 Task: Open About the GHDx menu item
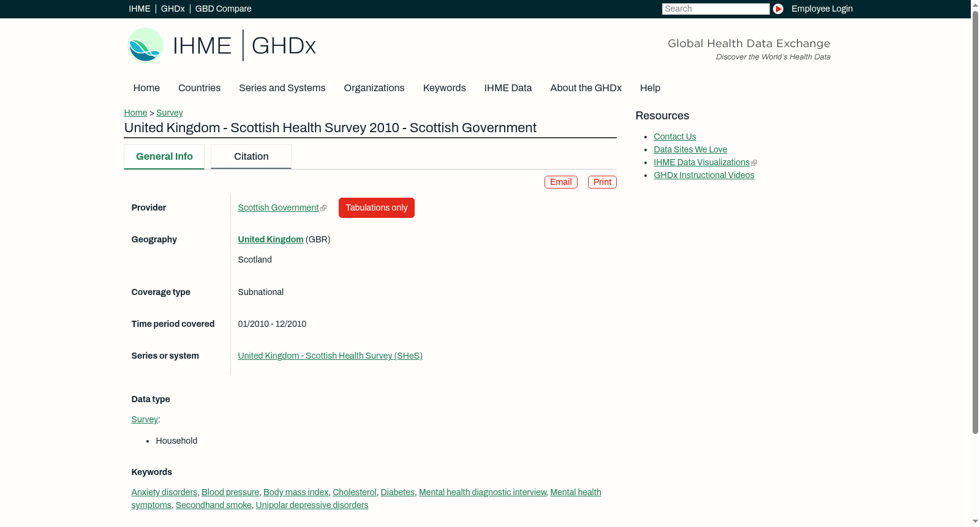[586, 88]
